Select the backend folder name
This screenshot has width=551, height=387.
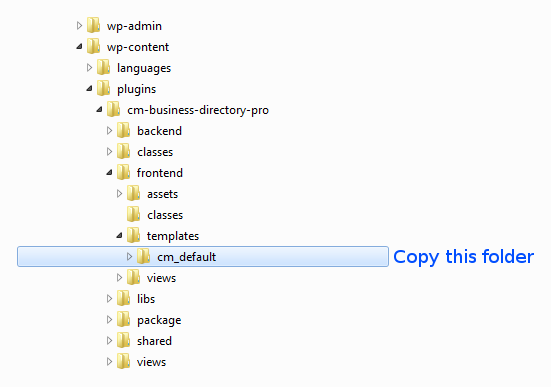159,131
